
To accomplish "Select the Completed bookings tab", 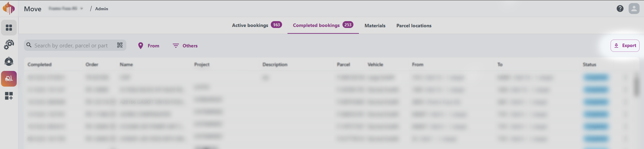I will tap(323, 25).
